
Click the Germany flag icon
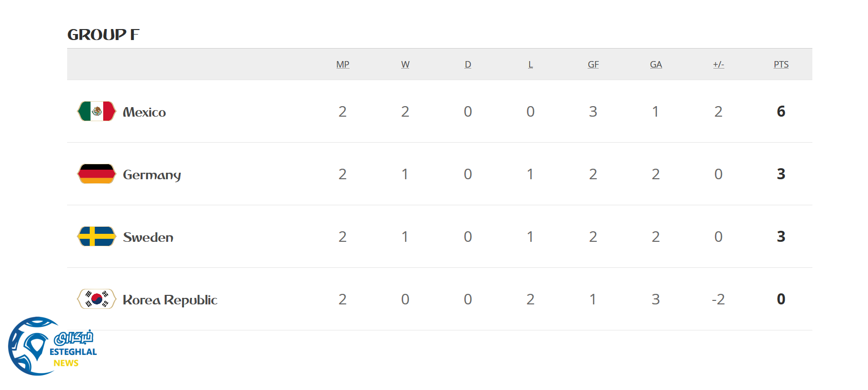tap(97, 174)
